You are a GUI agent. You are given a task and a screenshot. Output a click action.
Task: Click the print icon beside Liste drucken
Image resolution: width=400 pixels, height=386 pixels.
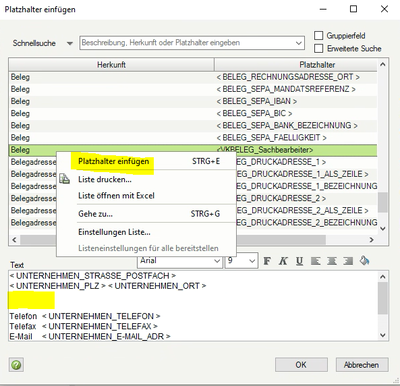point(64,179)
